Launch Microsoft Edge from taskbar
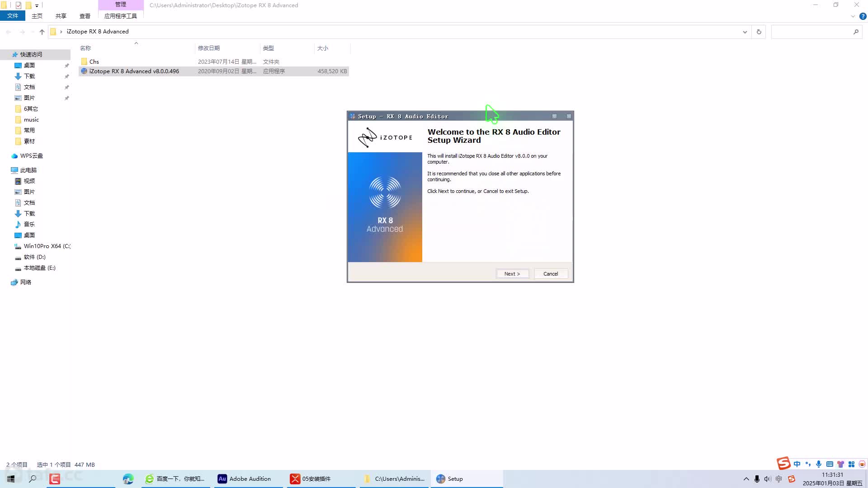 pos(128,479)
